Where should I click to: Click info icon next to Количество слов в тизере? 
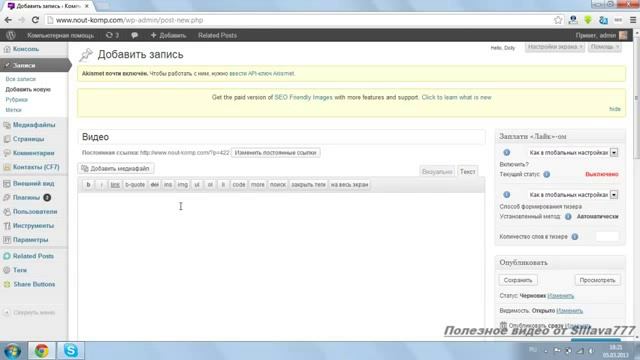click(x=575, y=237)
